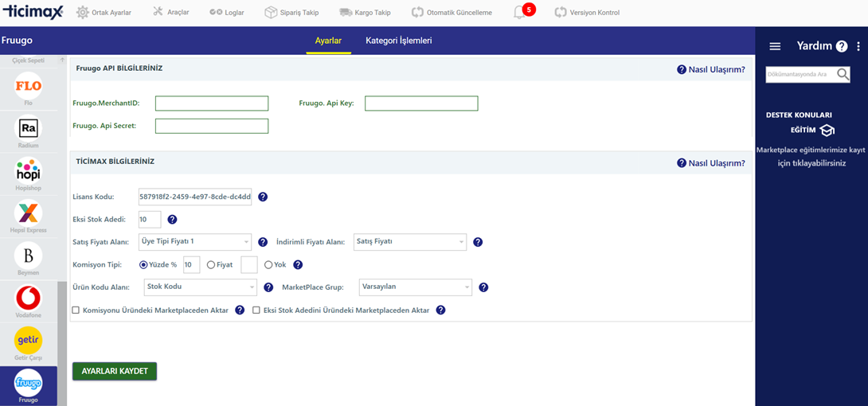Click documentation search magnifier icon
This screenshot has width=868, height=406.
tap(843, 74)
